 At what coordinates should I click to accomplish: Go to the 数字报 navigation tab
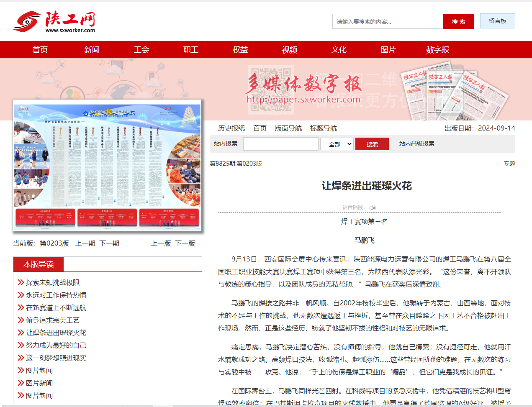pos(437,50)
